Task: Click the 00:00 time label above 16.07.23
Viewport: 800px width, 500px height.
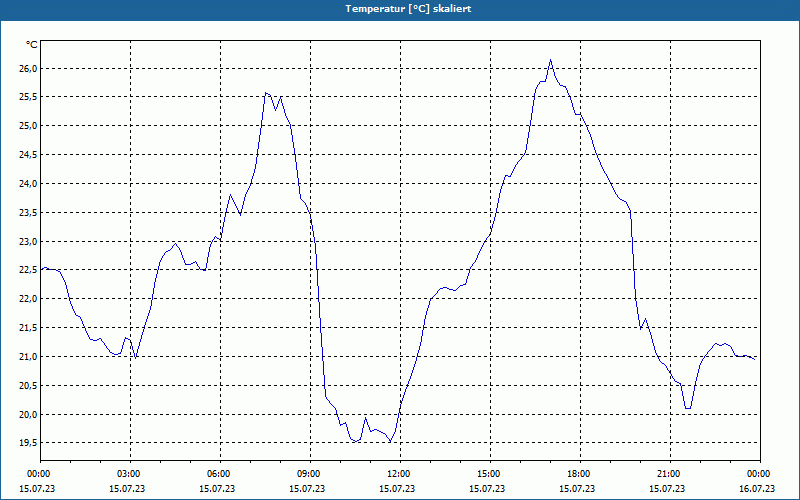Action: point(760,474)
